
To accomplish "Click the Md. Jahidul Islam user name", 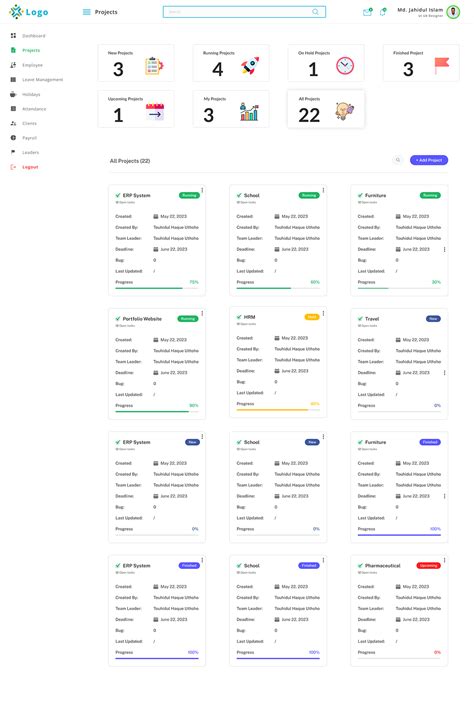I will 420,10.
